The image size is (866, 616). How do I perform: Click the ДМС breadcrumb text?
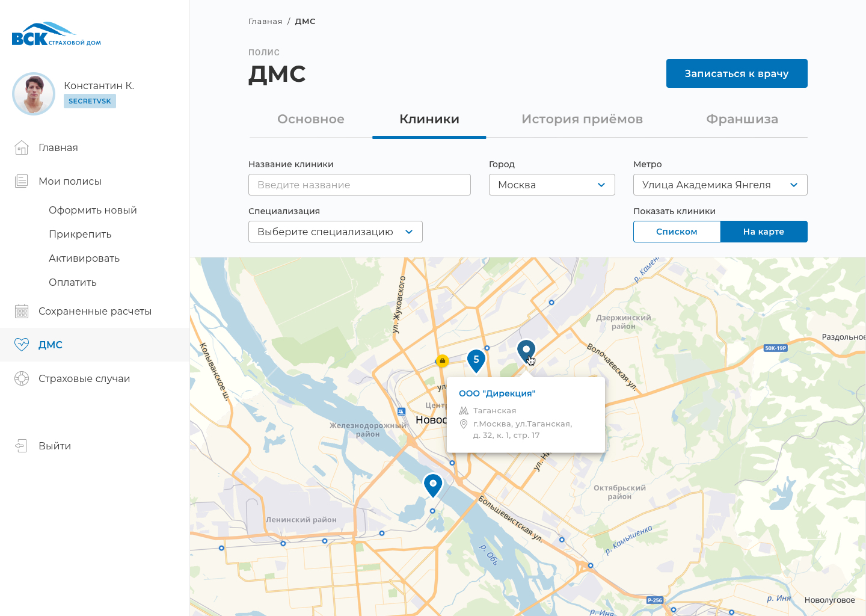tap(305, 21)
